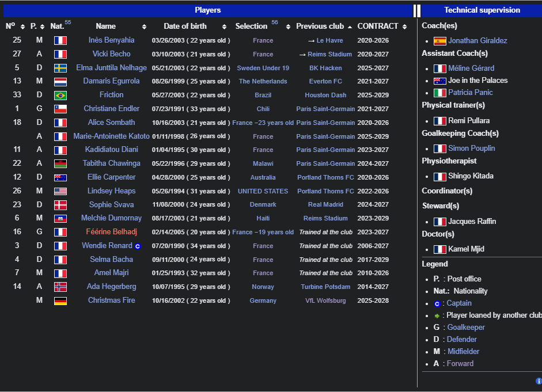Click the Australian flag beside Ellie Carpenter
Screen dimensions: 542x392
[x=60, y=177]
